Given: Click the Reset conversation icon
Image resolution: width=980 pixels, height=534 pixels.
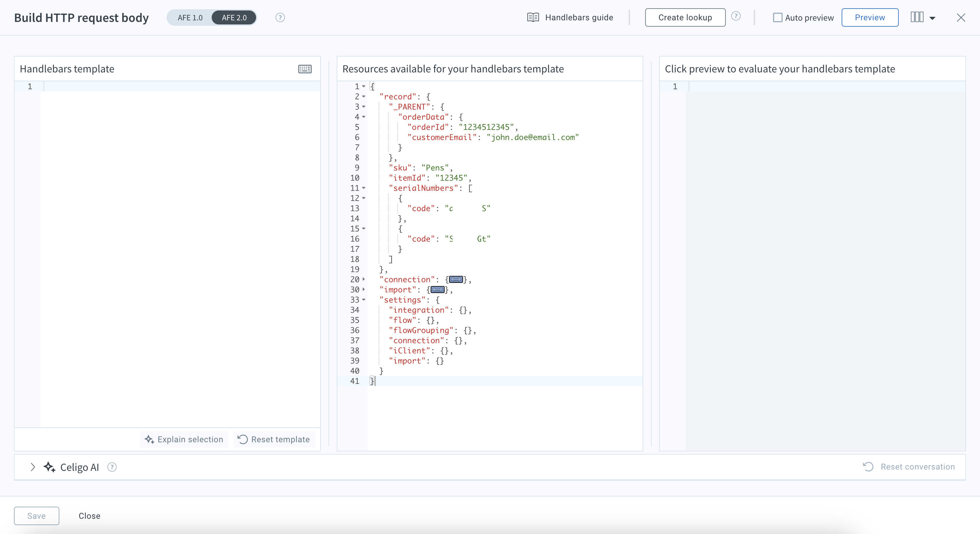Looking at the screenshot, I should pos(868,467).
